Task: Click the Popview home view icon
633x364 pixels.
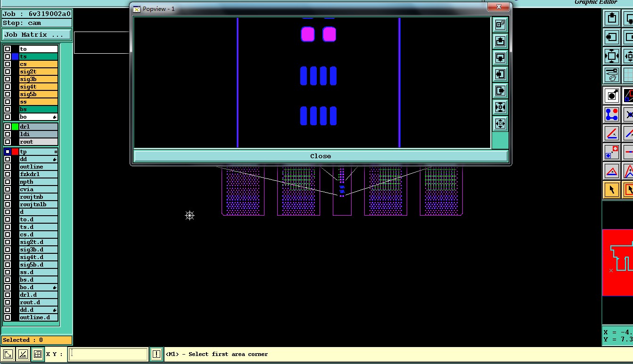Action: 500,25
